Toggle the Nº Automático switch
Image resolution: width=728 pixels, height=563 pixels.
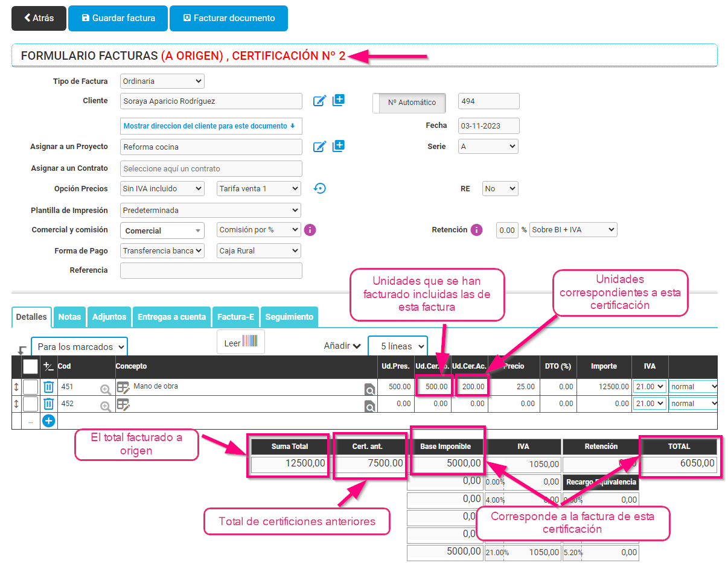point(409,103)
